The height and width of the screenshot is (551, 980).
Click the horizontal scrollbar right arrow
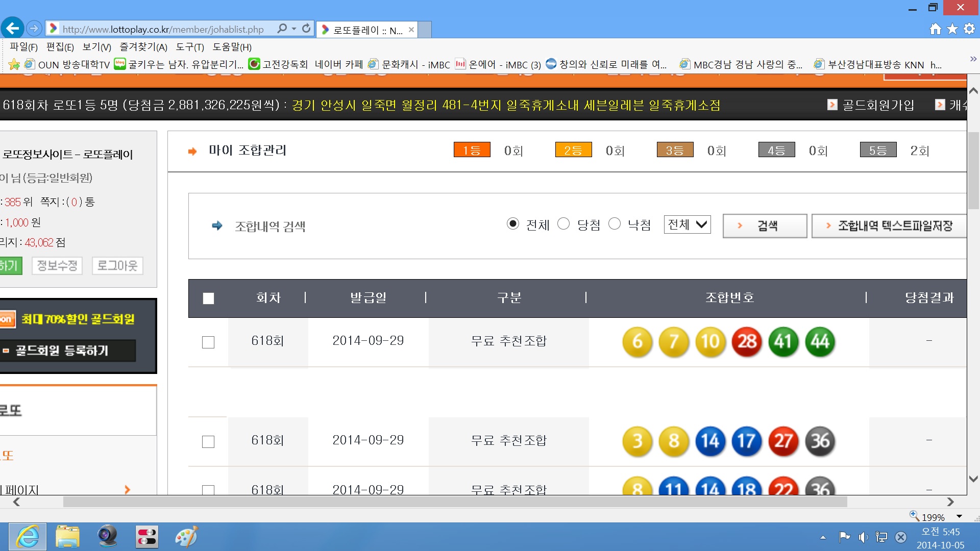tap(950, 502)
